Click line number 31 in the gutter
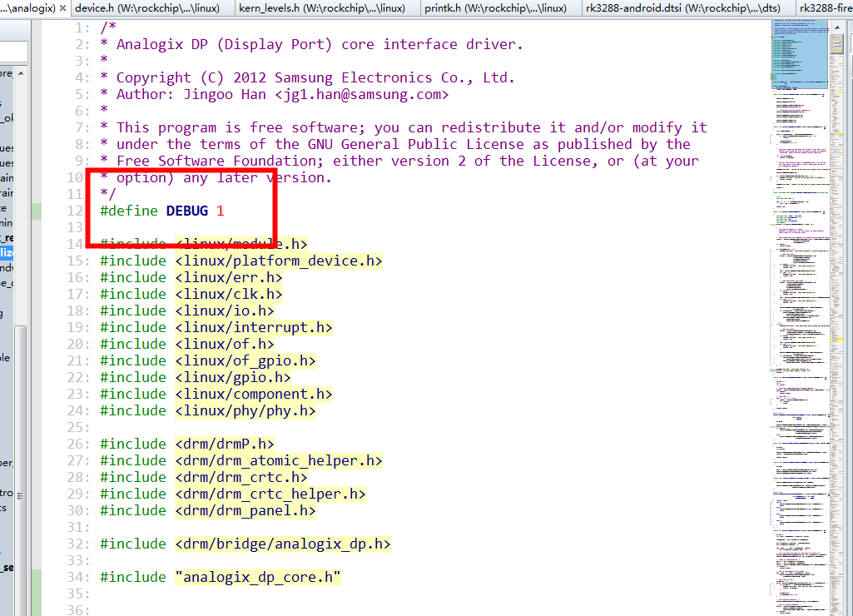This screenshot has height=616, width=853. point(78,527)
